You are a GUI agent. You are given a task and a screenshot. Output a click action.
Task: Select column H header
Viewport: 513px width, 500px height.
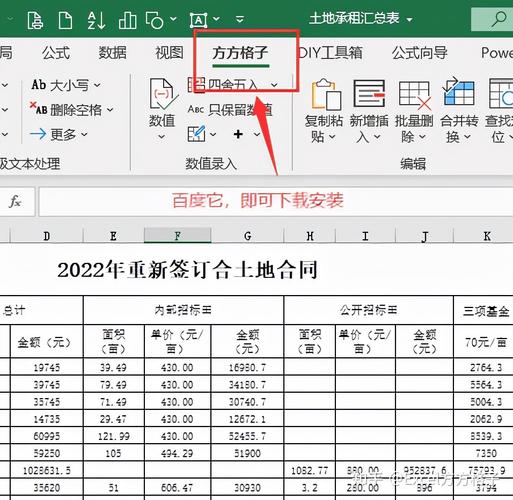310,236
